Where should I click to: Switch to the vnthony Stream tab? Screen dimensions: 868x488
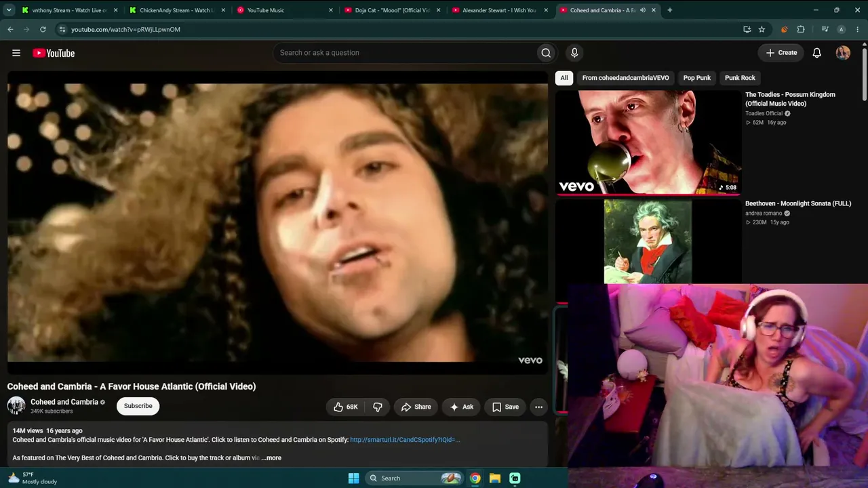point(71,10)
